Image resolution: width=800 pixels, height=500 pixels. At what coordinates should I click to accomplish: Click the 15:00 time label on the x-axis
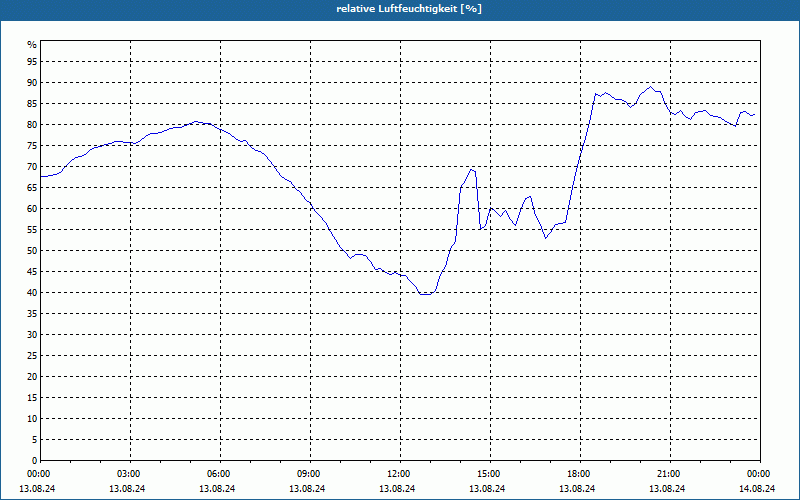[487, 474]
